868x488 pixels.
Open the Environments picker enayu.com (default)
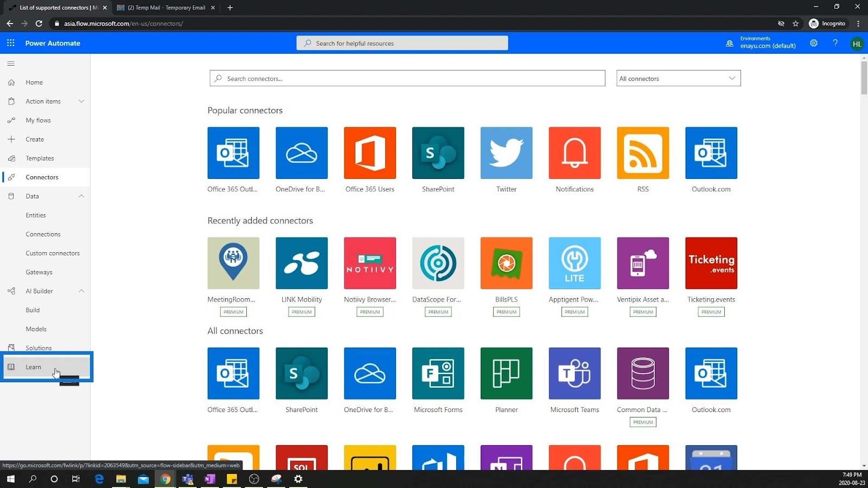761,43
